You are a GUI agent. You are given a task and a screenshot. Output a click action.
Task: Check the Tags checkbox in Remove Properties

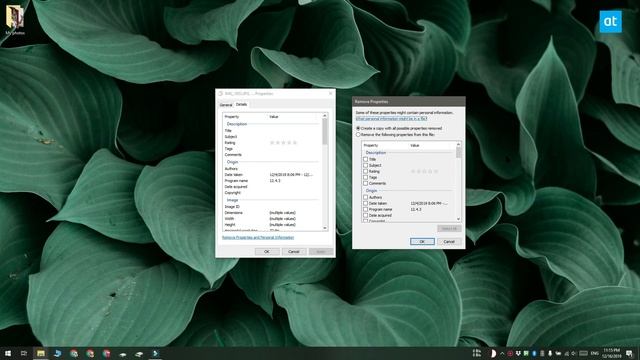[x=365, y=178]
